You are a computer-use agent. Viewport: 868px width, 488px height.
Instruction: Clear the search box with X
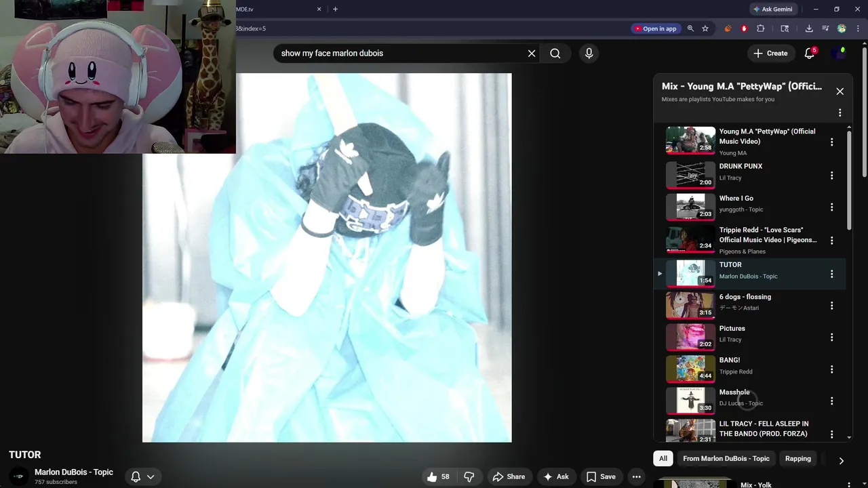click(532, 54)
